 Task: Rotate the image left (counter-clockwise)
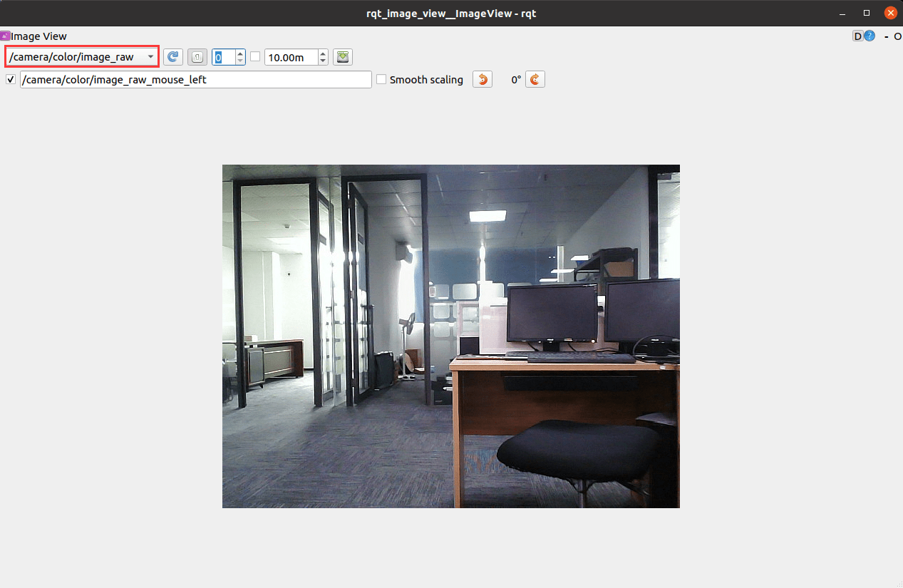(483, 80)
